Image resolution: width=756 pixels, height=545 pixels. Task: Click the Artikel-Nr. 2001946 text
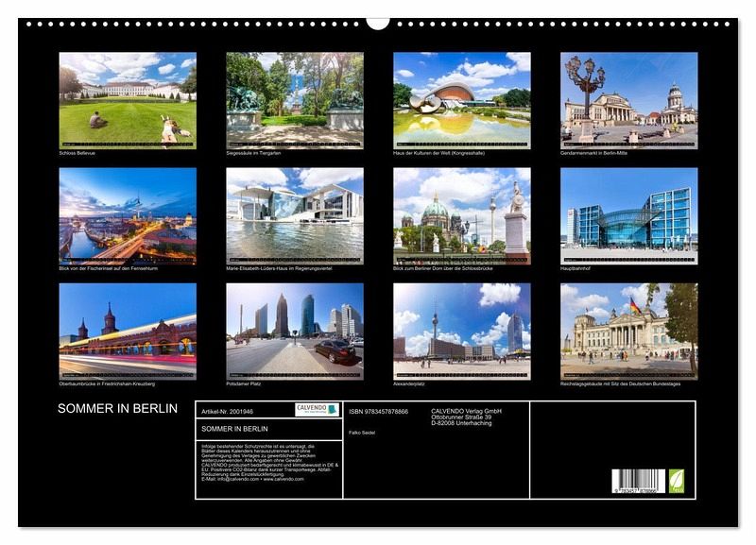click(227, 412)
